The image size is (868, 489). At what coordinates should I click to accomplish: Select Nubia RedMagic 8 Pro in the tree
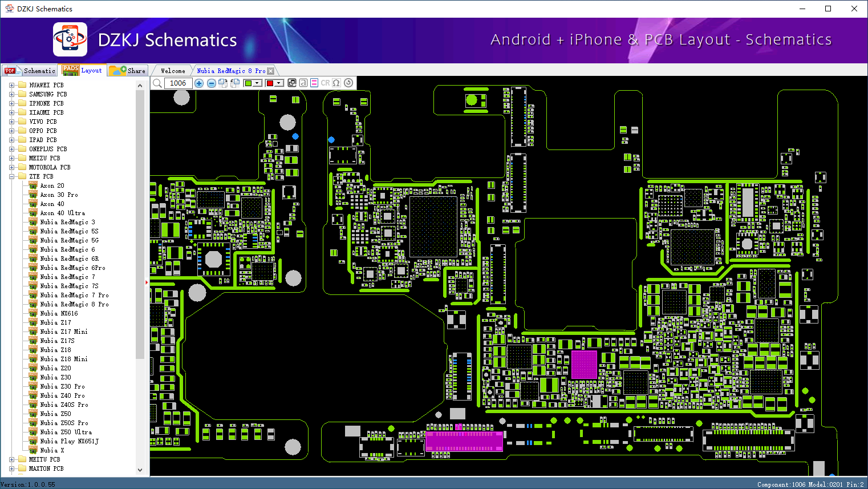point(74,304)
